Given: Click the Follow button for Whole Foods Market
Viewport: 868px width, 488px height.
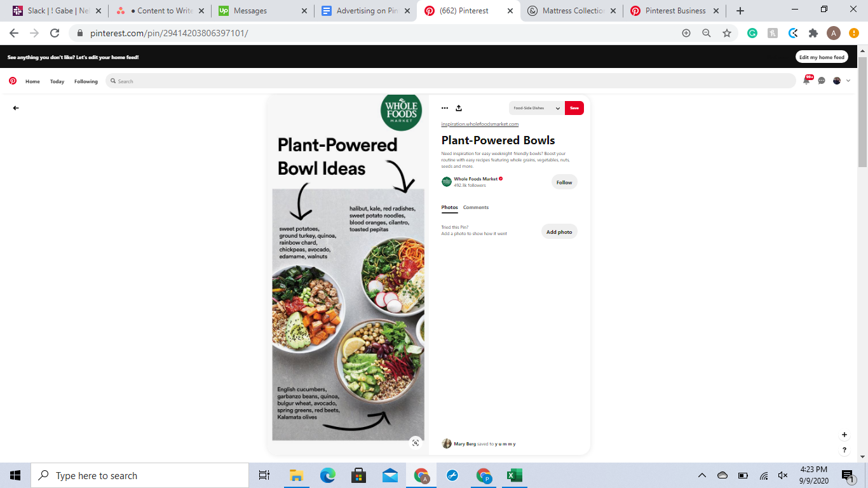Looking at the screenshot, I should (564, 182).
